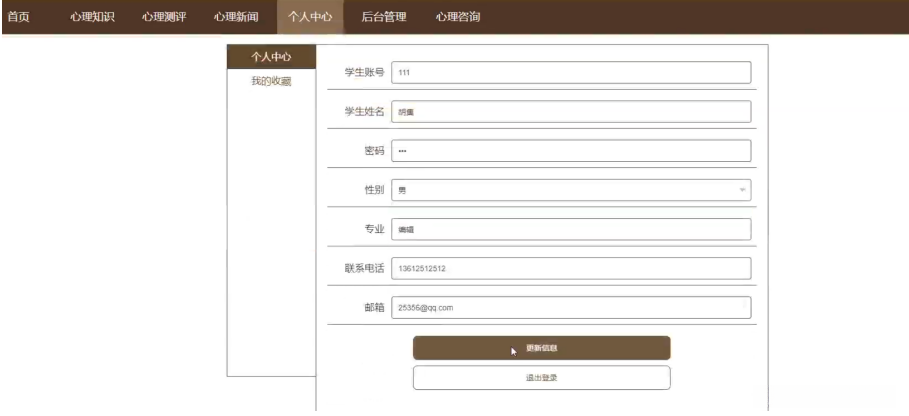Click the 学生账号 label text
The image size is (909, 416).
(365, 72)
